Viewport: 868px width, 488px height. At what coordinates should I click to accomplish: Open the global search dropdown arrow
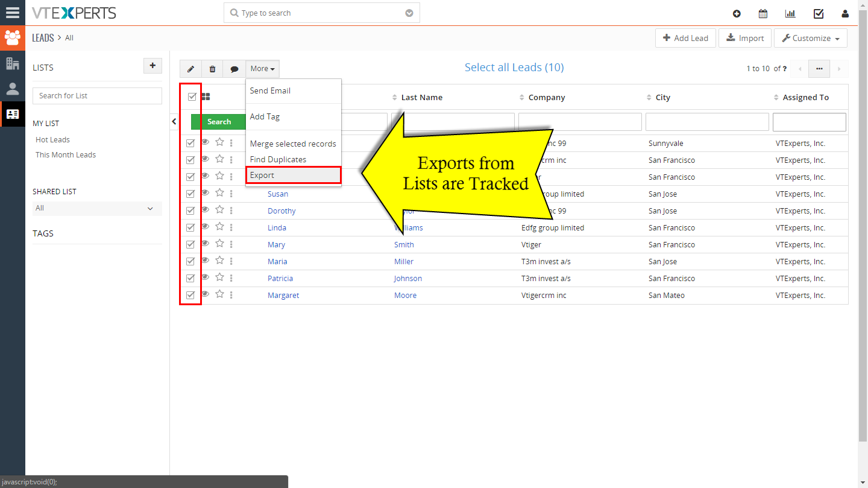tap(409, 13)
